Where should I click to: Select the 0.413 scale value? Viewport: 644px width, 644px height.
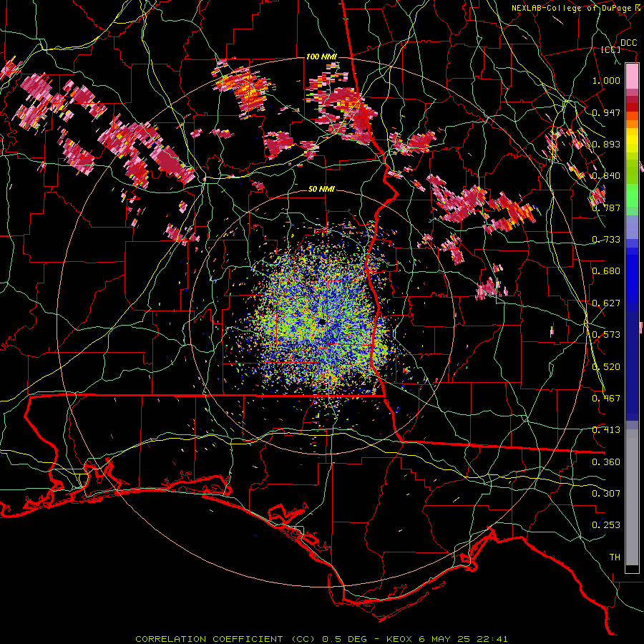coord(606,430)
